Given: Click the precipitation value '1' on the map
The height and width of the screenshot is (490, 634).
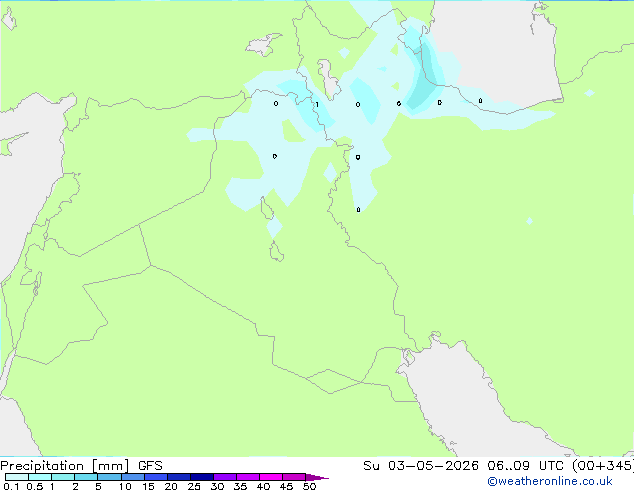Looking at the screenshot, I should pyautogui.click(x=317, y=105).
